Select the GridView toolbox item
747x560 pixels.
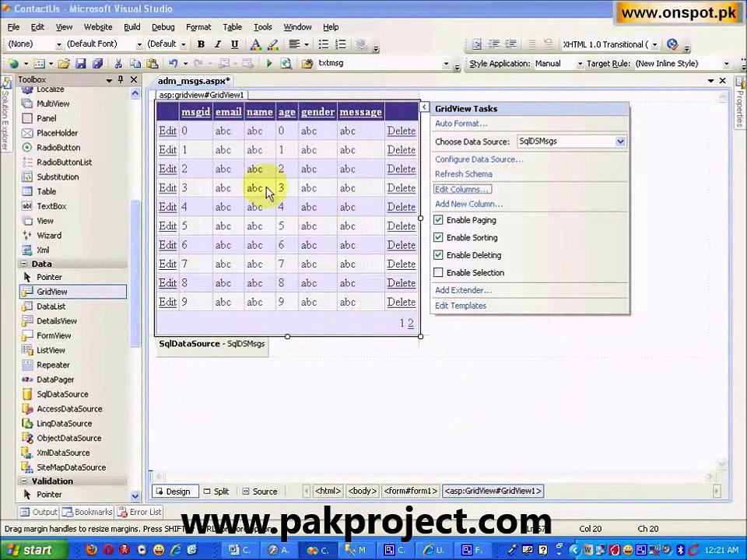(x=73, y=292)
